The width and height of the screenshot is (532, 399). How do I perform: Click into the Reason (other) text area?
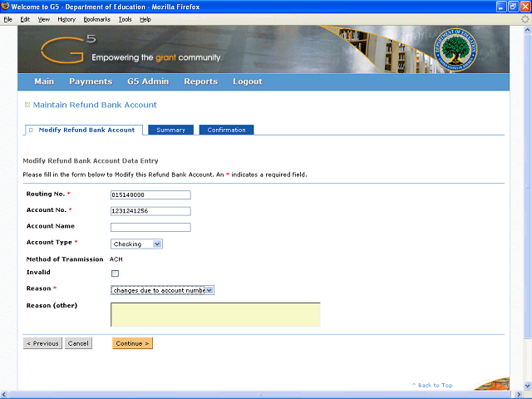[215, 315]
